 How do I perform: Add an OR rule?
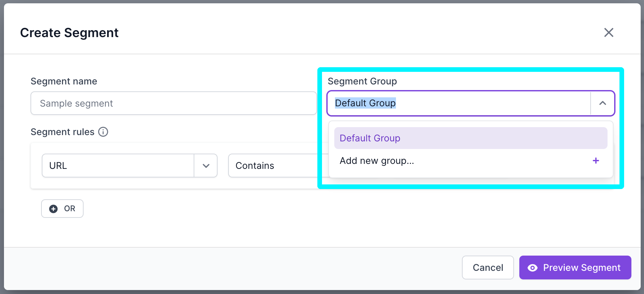(x=62, y=209)
